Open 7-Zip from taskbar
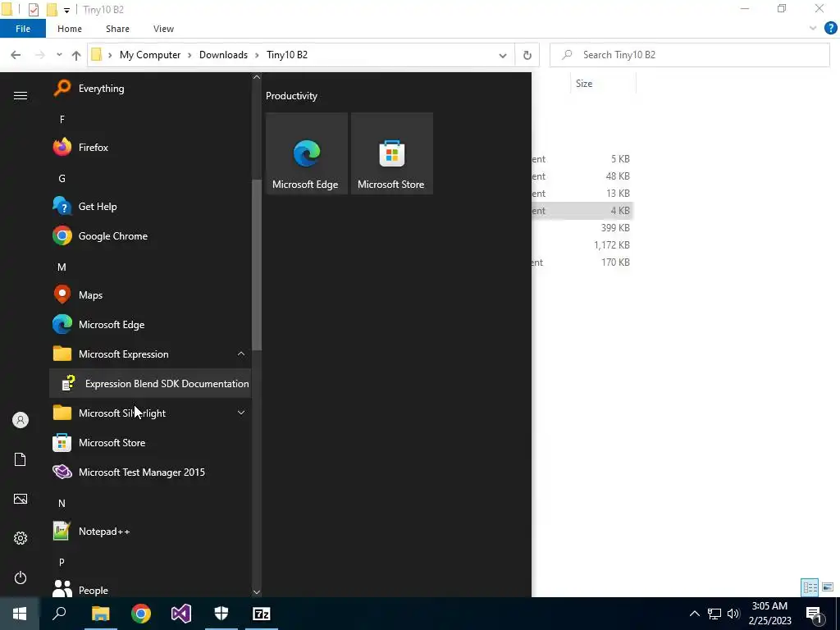Screen dimensions: 840x630 click(x=262, y=614)
